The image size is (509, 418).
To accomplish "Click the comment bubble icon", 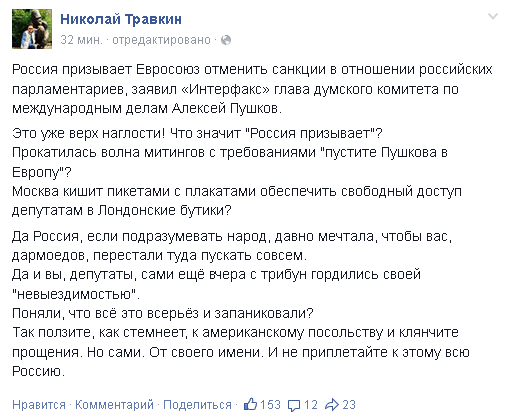I will coord(294,405).
